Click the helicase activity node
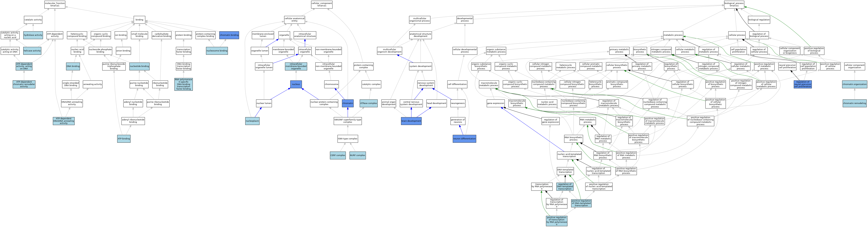Screen dimensions: 868x227 click(32, 51)
